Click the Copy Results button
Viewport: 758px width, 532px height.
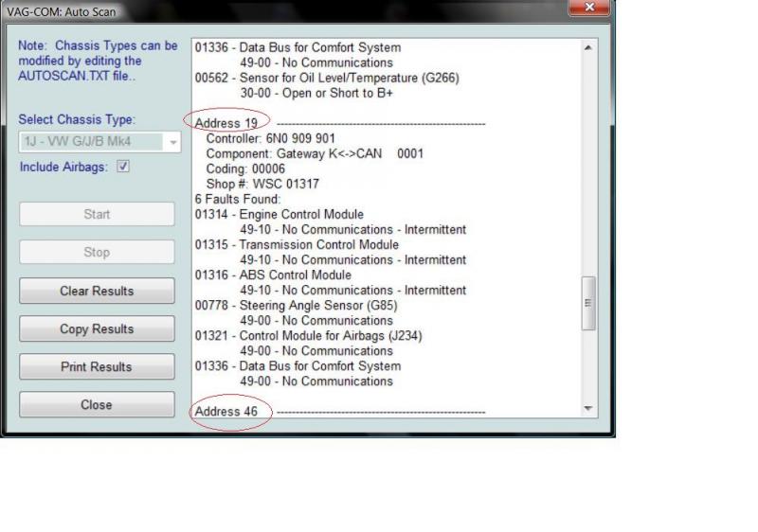coord(97,328)
